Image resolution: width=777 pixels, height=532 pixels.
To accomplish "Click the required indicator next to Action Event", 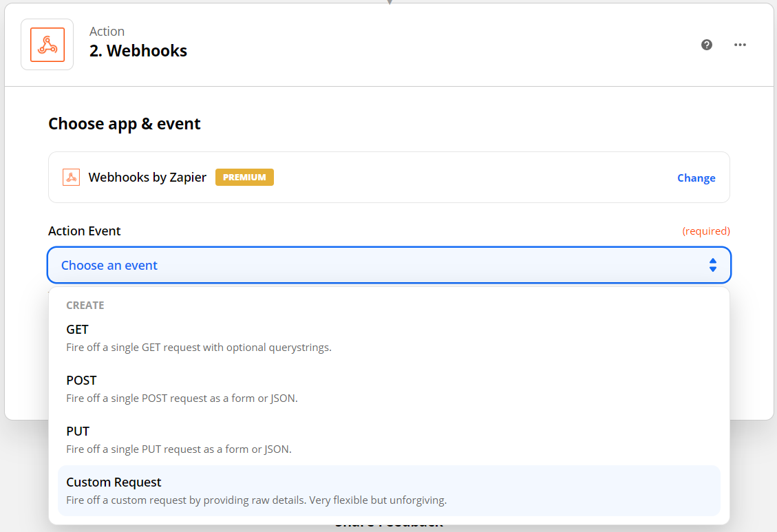I will pos(706,231).
